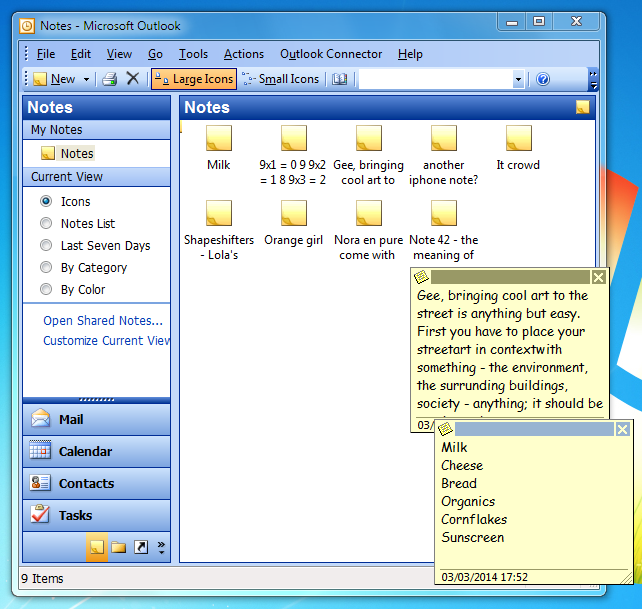Open the Tools menu

[193, 54]
